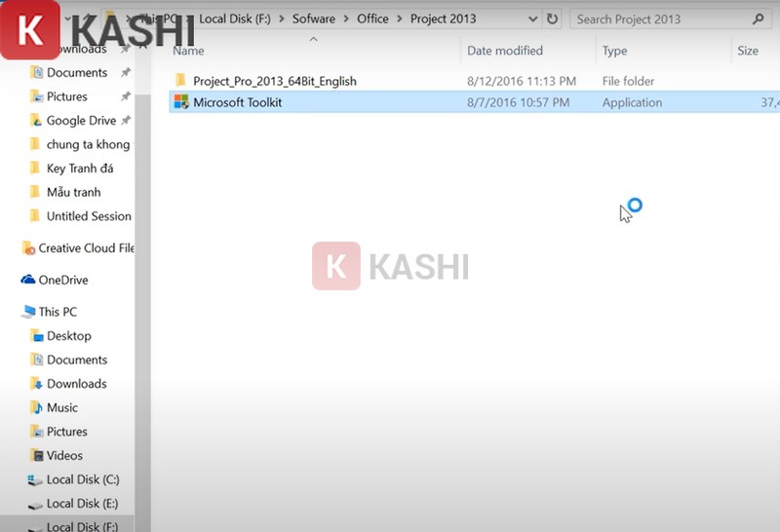Click the Videos film icon
This screenshot has height=532, width=780.
[x=37, y=455]
